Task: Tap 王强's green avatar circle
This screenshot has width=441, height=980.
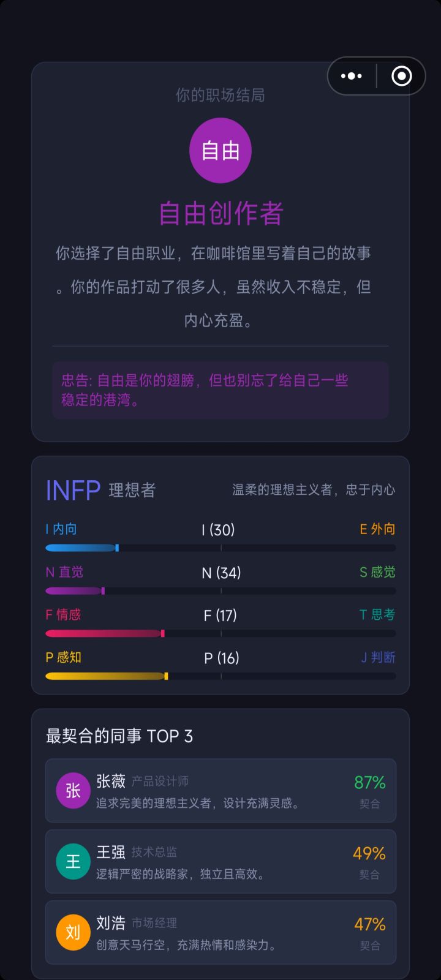Action: coord(73,862)
